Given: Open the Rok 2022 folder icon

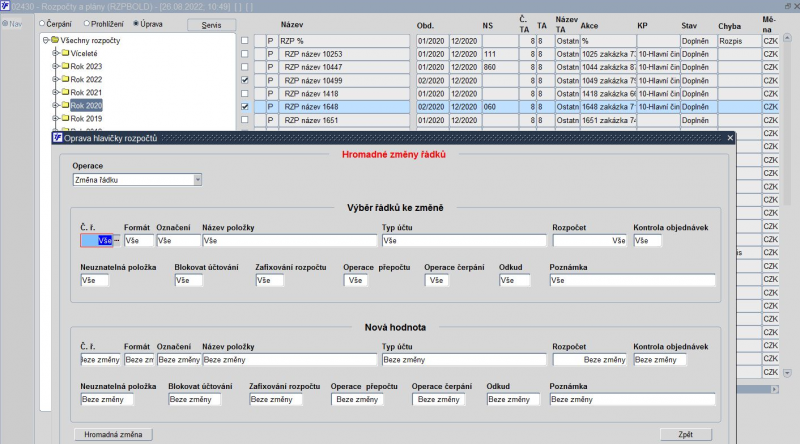Looking at the screenshot, I should pyautogui.click(x=65, y=79).
